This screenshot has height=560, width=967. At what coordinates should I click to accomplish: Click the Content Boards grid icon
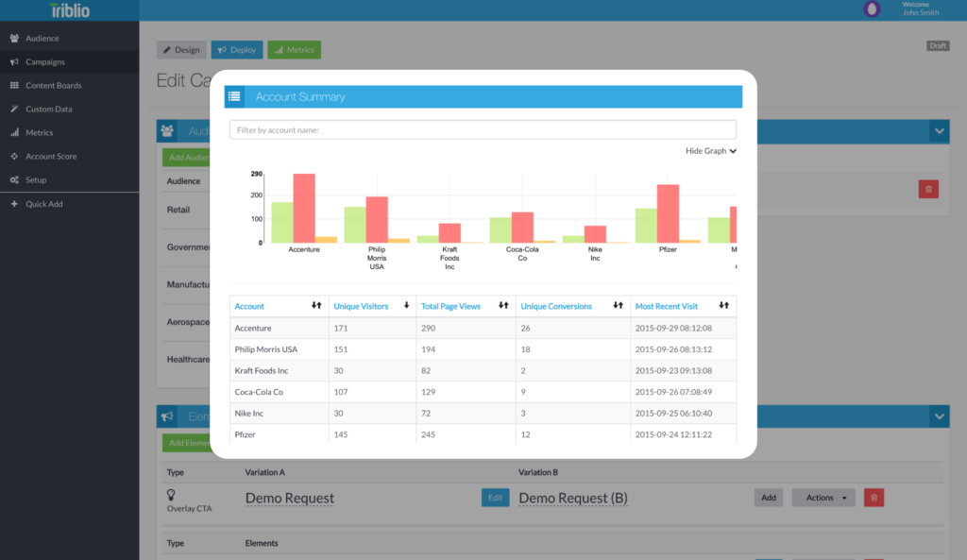tap(14, 85)
